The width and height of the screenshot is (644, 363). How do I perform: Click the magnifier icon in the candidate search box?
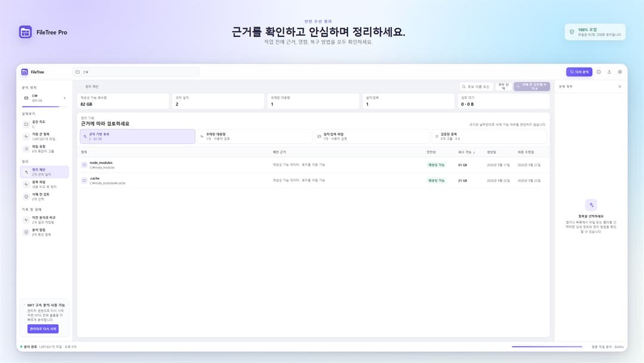click(464, 87)
